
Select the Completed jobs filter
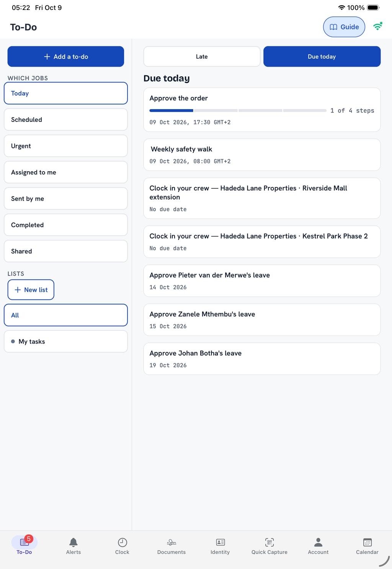pos(66,225)
